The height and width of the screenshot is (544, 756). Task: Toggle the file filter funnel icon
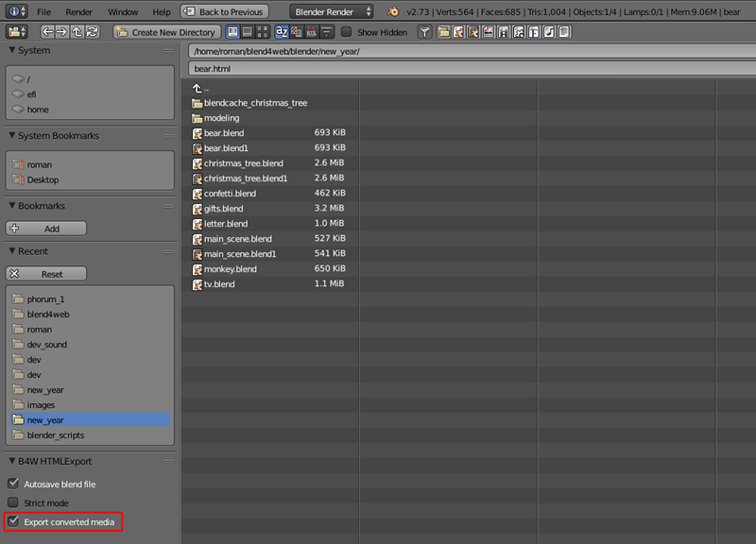(425, 32)
